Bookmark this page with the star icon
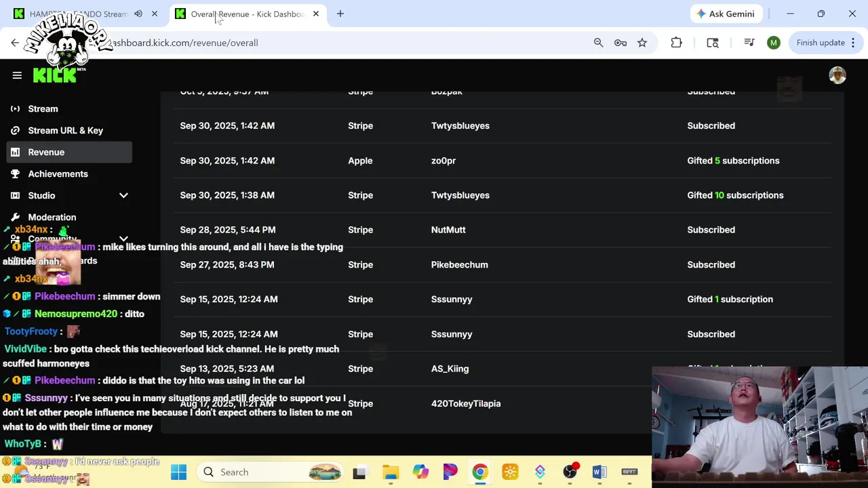The height and width of the screenshot is (488, 868). pyautogui.click(x=642, y=43)
